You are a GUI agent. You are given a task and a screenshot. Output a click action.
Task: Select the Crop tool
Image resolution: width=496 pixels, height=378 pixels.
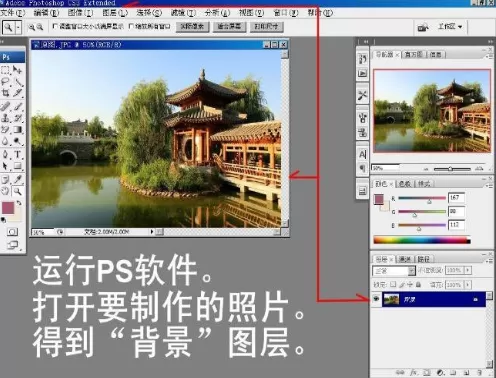pyautogui.click(x=6, y=93)
